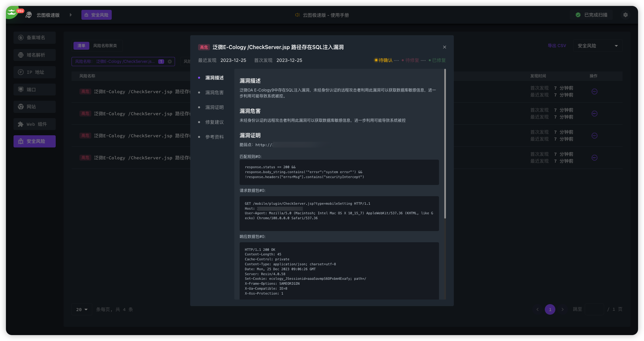The width and height of the screenshot is (644, 341).
Task: Open the 20 per page dropdown
Action: pos(82,309)
